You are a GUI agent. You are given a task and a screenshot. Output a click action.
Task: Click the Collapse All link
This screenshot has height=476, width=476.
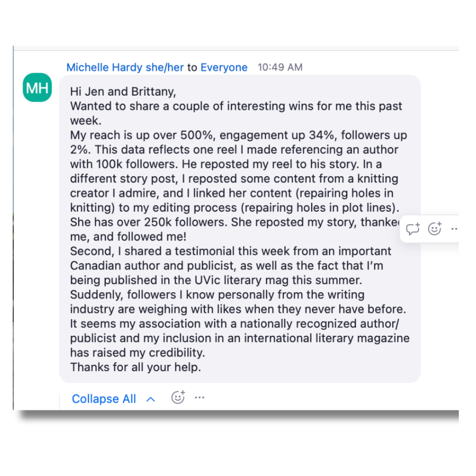pos(104,399)
